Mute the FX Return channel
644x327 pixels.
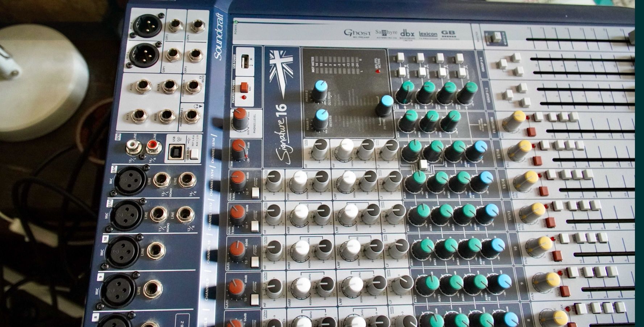[x=532, y=132]
